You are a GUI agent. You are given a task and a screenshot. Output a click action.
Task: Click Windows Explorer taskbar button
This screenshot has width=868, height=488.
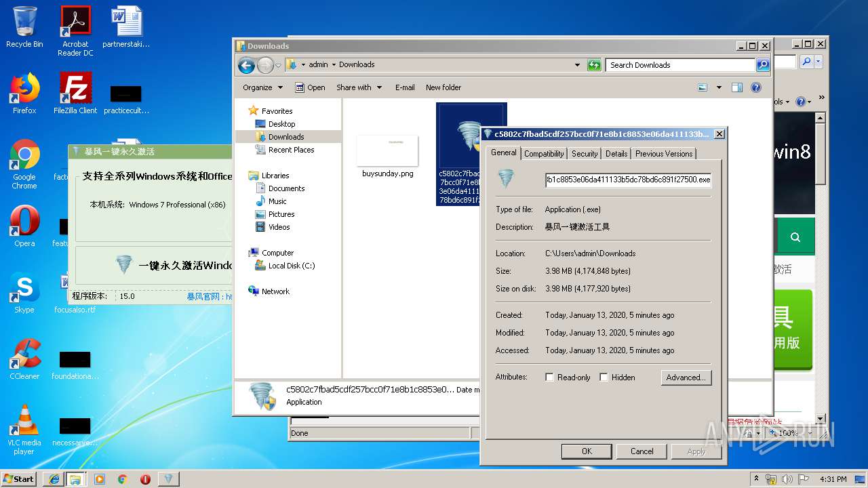pos(75,479)
